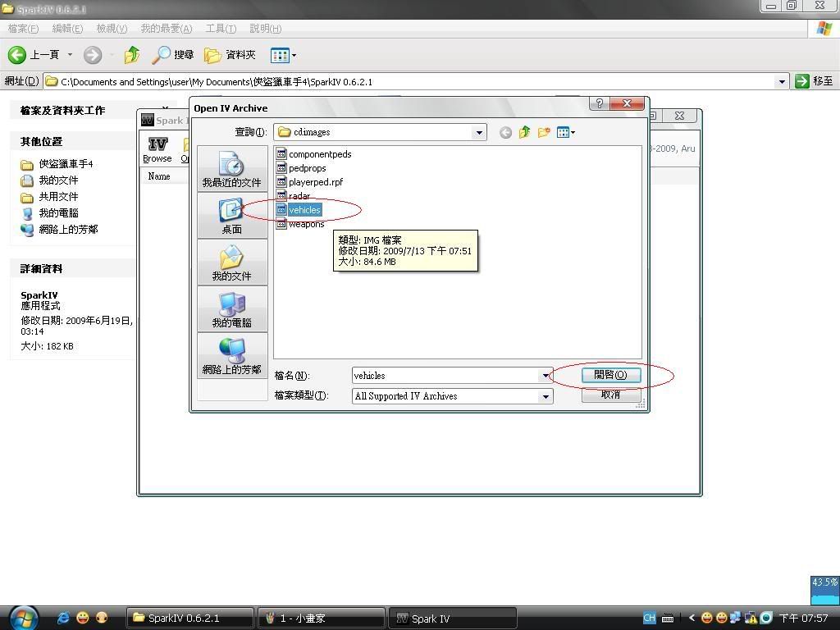The height and width of the screenshot is (630, 840).
Task: Open My Recent Documents (我最近的文件) shortcut
Action: point(231,170)
